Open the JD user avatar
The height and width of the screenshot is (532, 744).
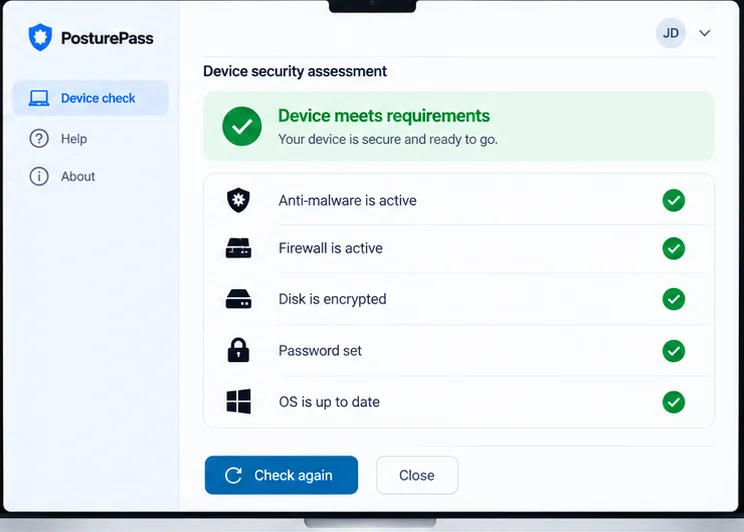point(670,33)
